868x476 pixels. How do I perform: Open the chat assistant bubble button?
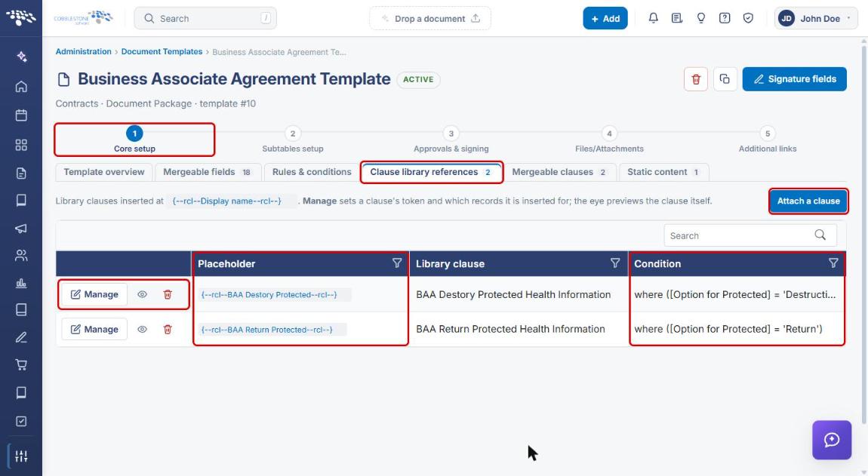pos(832,440)
